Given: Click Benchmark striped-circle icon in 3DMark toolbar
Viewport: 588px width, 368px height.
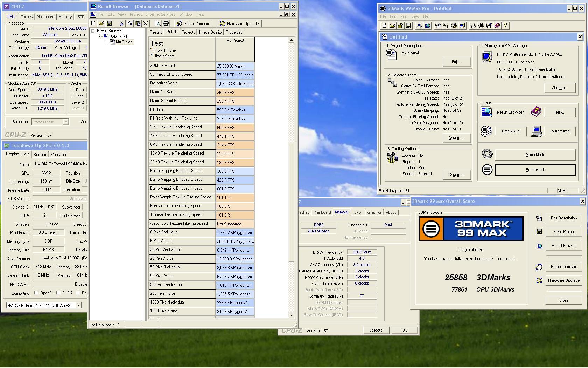Looking at the screenshot, I should point(481,26).
